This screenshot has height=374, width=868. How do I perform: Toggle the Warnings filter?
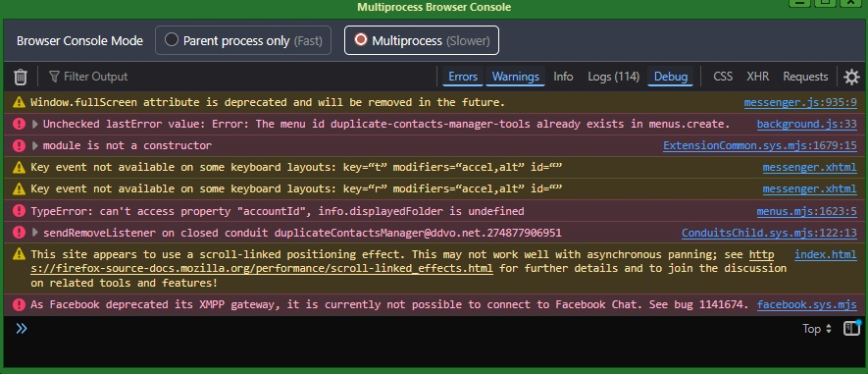pyautogui.click(x=515, y=77)
